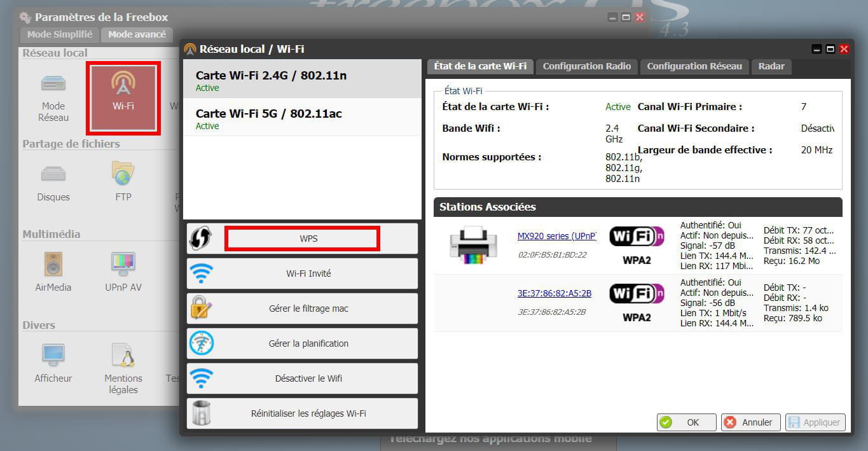Open MX920 series (UPnP) link

click(x=556, y=236)
